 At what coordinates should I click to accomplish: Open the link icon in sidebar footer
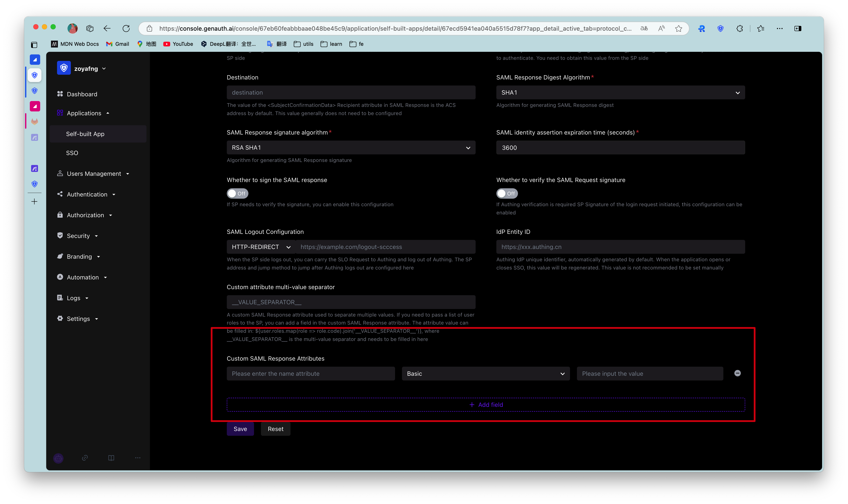[85, 458]
